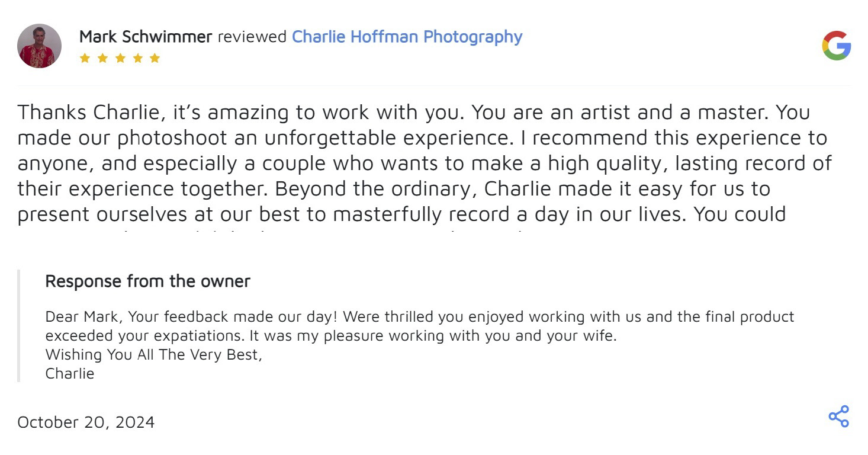The height and width of the screenshot is (455, 868).
Task: Open Mark Schwimmer's profile photo
Action: click(x=40, y=46)
